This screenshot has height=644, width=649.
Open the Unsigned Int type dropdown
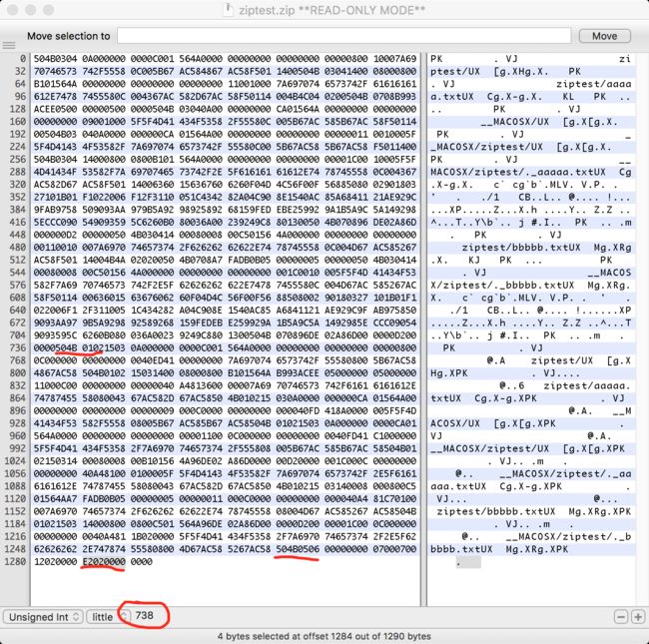click(44, 617)
